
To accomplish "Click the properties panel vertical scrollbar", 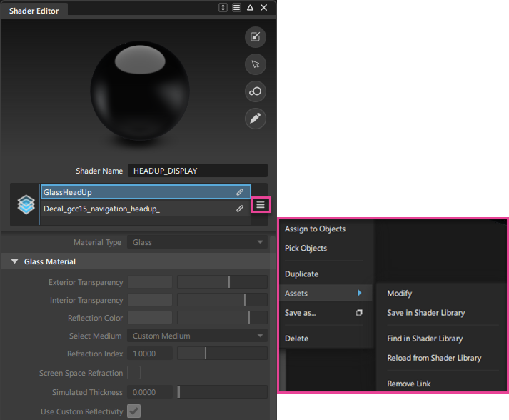I will pos(273,327).
